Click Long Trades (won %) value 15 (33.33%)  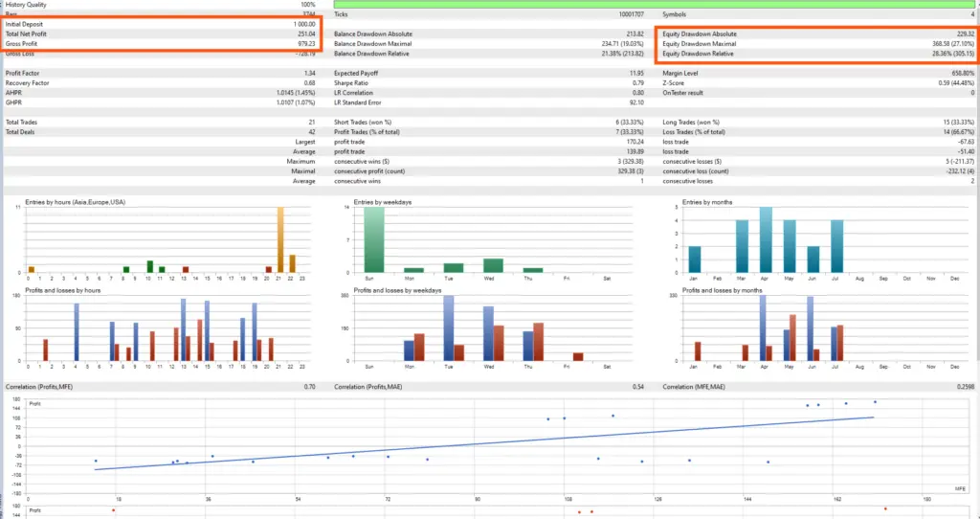959,123
